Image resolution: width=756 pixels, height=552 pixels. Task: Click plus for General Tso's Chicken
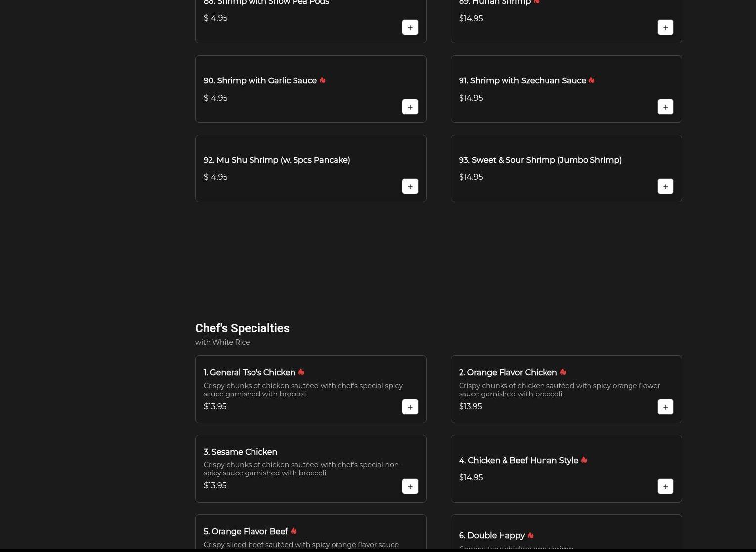click(410, 407)
